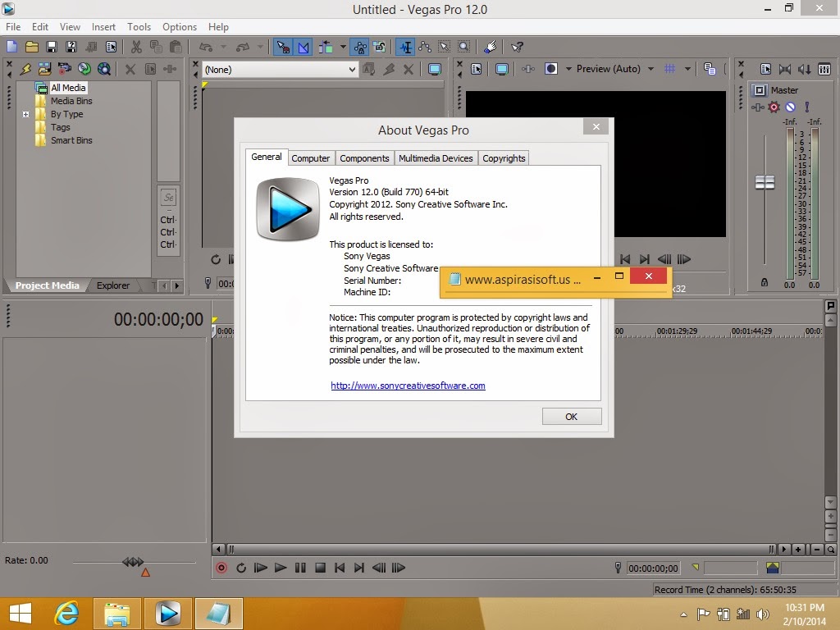Open the Computer tab in About dialog
The image size is (840, 630).
pos(310,158)
